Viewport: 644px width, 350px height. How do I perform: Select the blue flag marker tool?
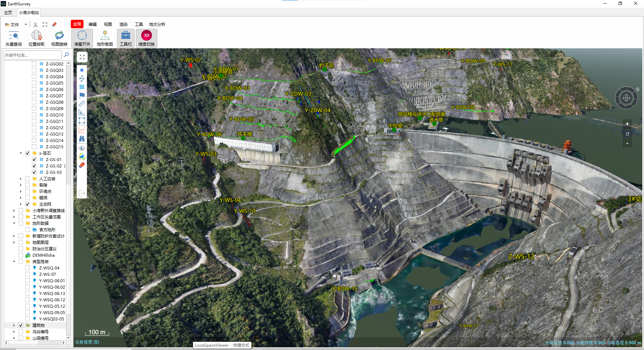point(82,95)
